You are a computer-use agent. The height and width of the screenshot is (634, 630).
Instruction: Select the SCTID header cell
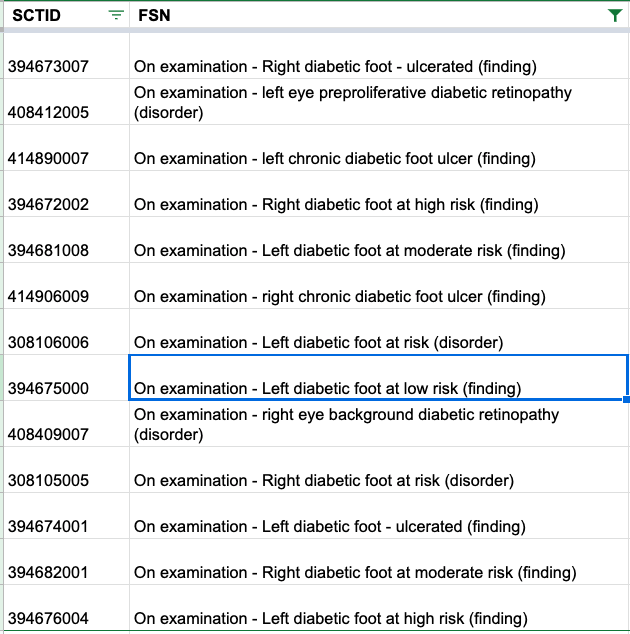point(66,15)
